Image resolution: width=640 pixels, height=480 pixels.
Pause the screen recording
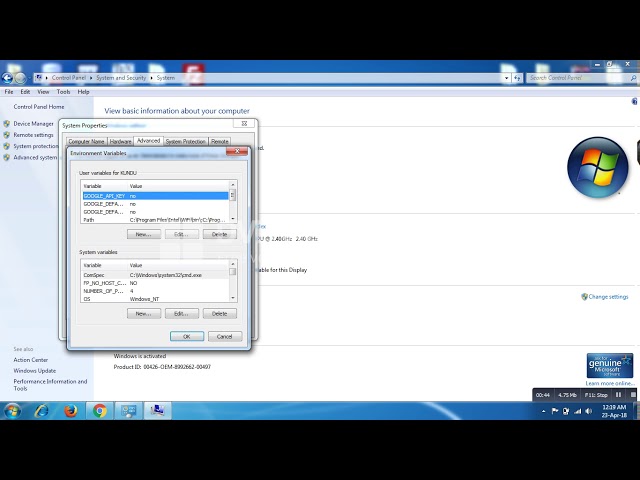(x=618, y=395)
